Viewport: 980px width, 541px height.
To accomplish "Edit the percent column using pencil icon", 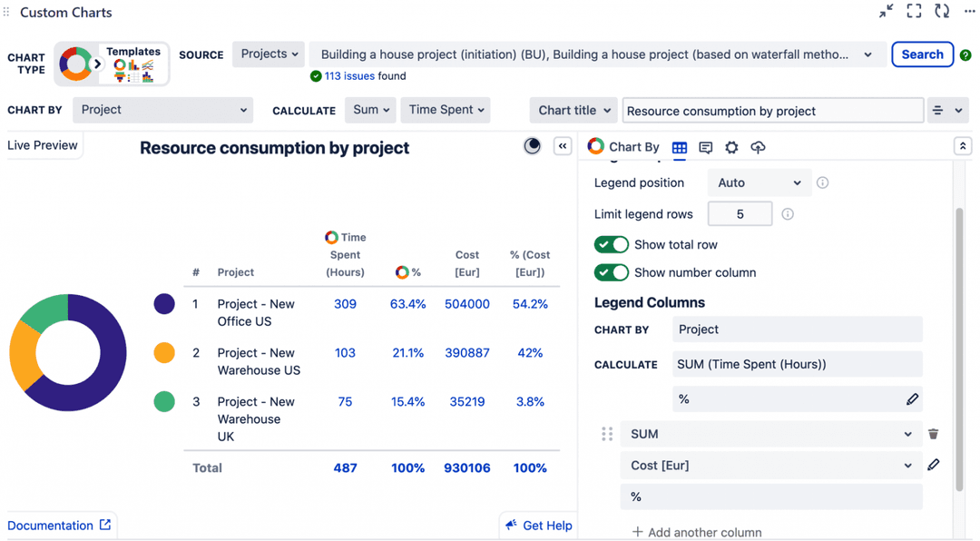I will (x=913, y=399).
